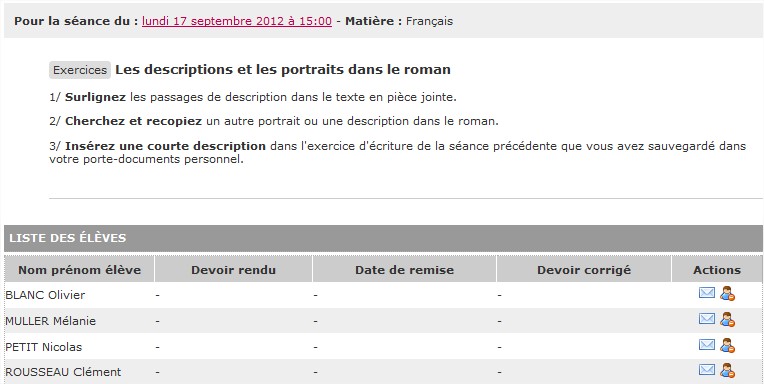Select the user action icon for MULLER Mélanie
Screen dimensions: 764x384
tap(727, 320)
